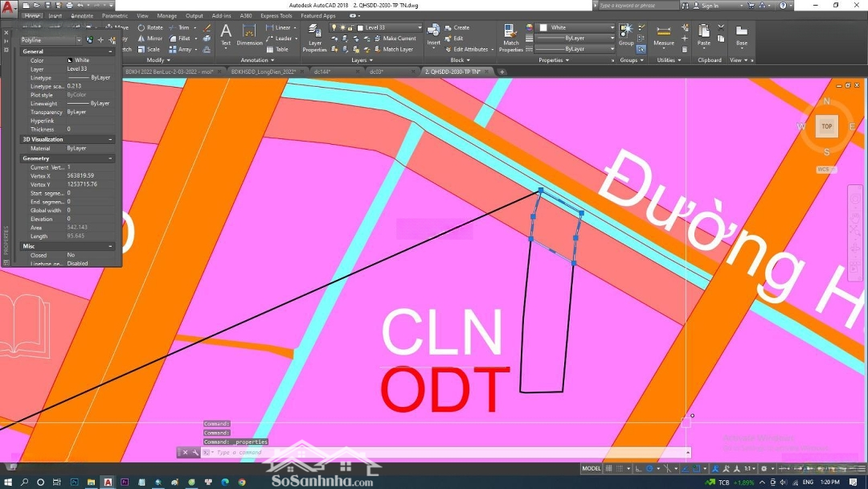Click the Sign In link
Viewport: 868px width, 489px height.
tap(710, 6)
